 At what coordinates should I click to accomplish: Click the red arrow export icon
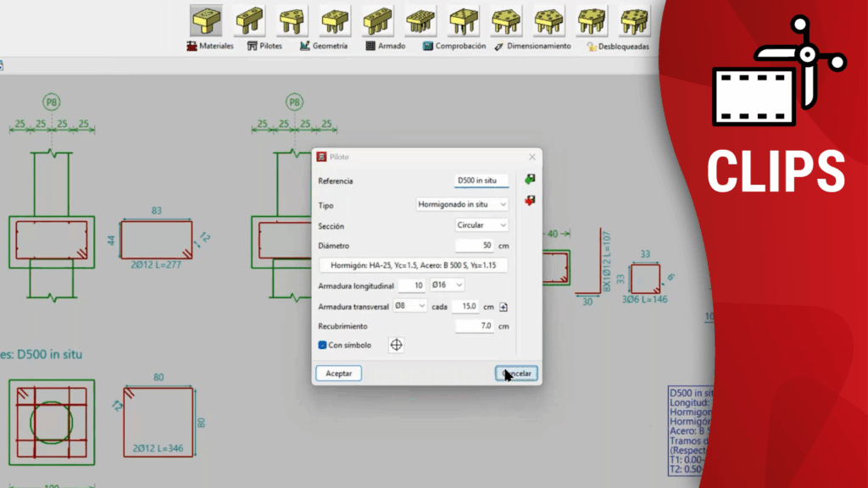531,201
